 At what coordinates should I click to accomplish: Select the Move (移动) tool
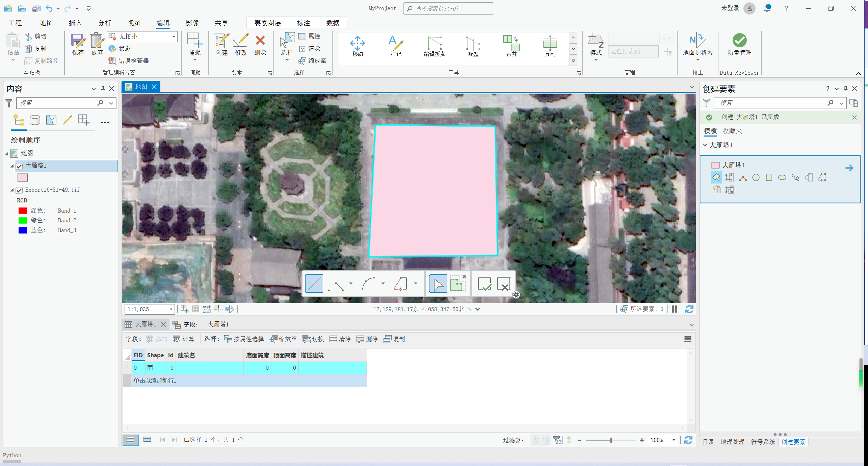click(357, 46)
